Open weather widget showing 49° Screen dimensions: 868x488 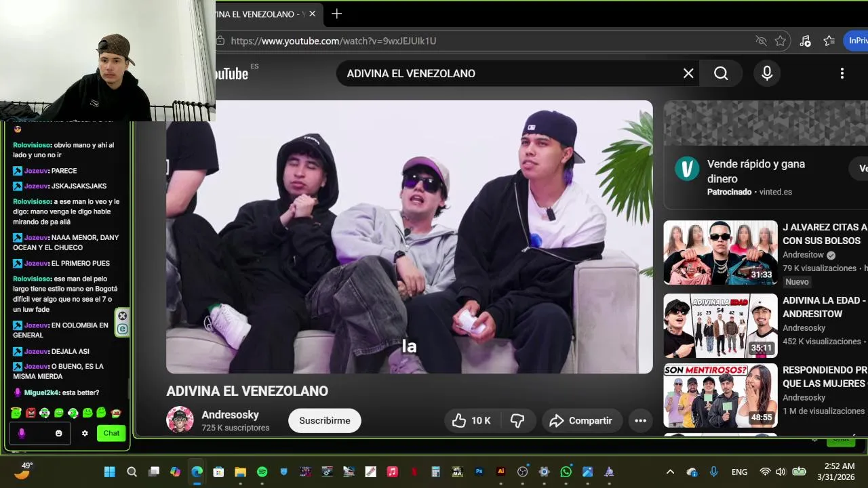click(24, 472)
